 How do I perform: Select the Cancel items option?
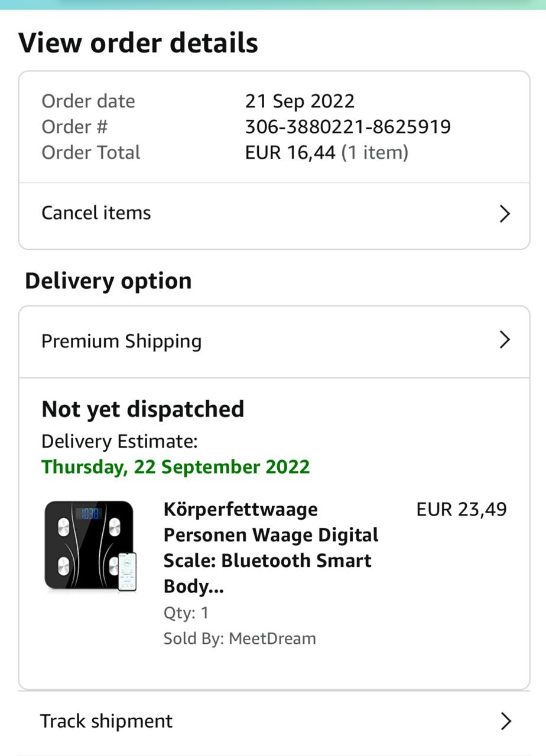click(96, 213)
